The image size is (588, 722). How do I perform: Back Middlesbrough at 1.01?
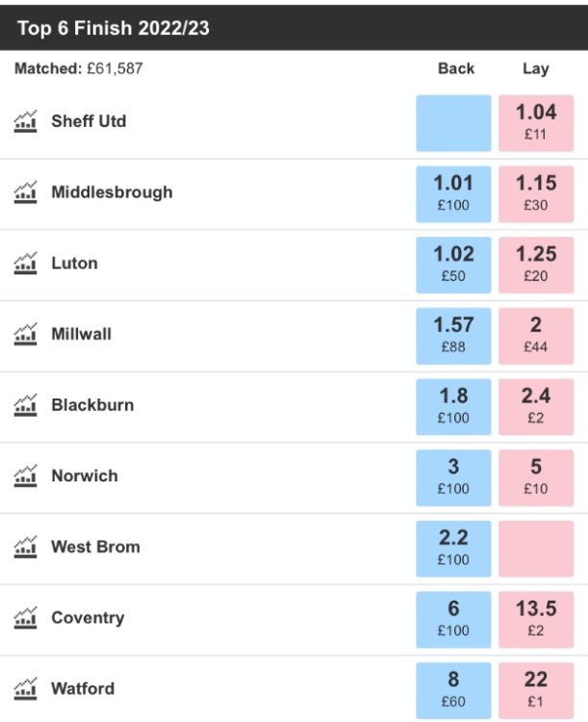tap(453, 193)
